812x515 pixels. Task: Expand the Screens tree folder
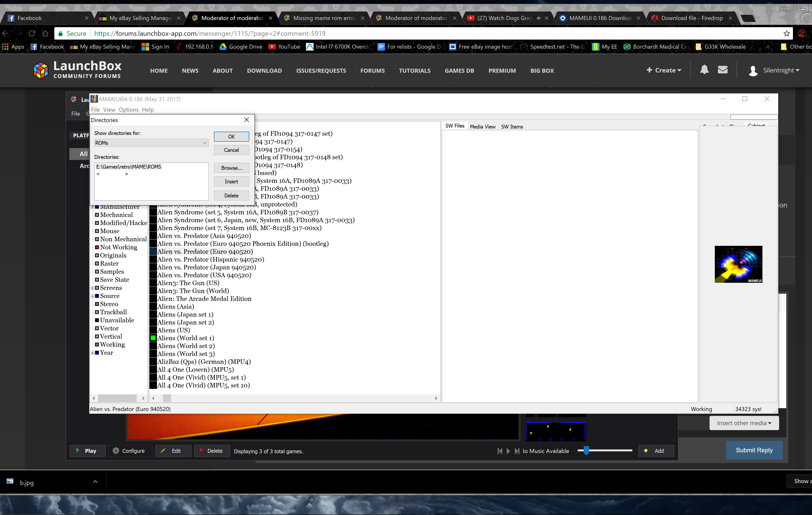(92, 288)
